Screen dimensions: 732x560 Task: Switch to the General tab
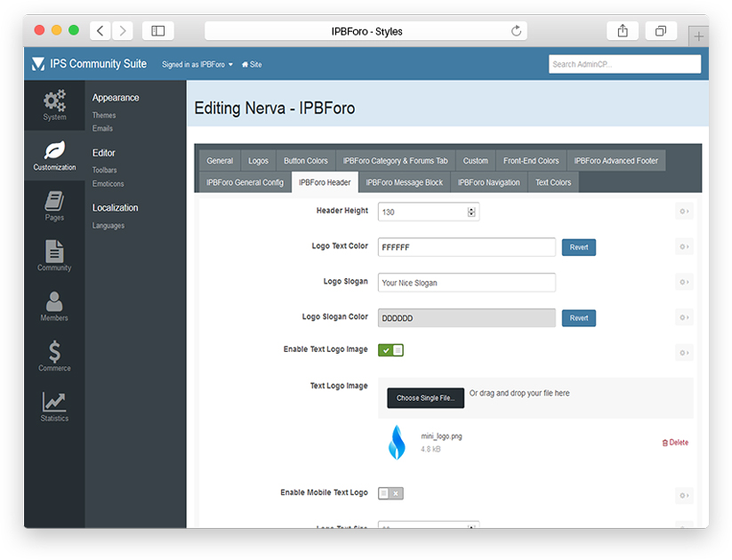tap(220, 161)
